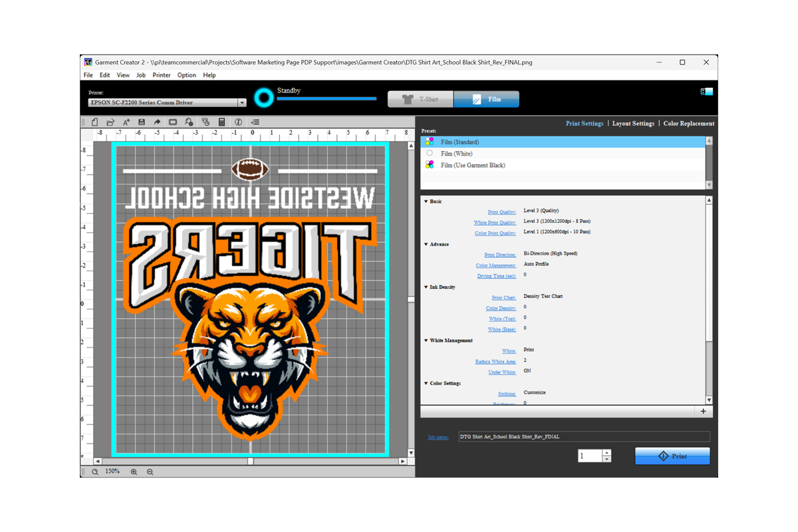Add text using the A+ toolbar icon
Screen dimensions: 798x532
tap(126, 122)
